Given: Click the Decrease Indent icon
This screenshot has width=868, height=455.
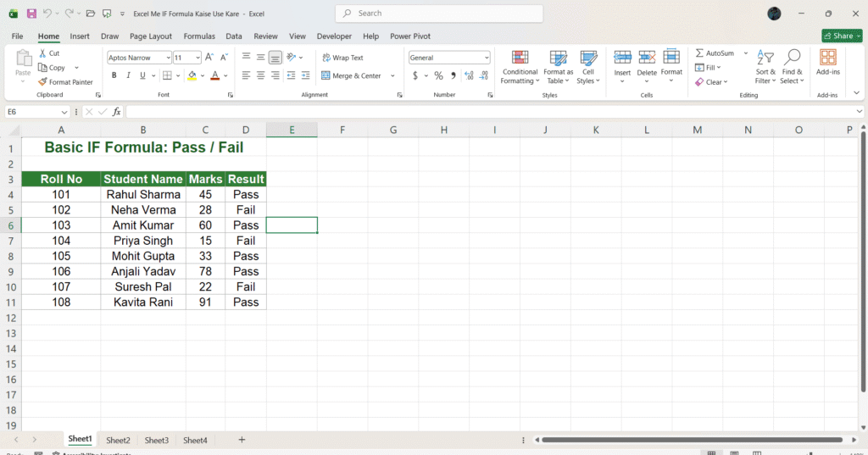Looking at the screenshot, I should tap(291, 75).
